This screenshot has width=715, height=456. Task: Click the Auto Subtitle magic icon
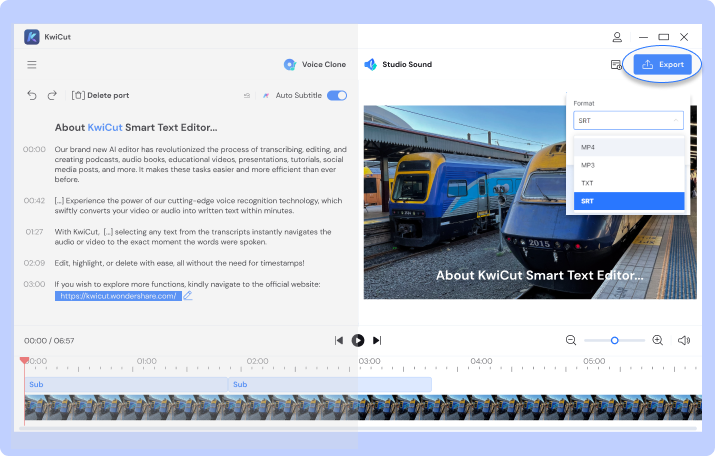click(266, 95)
